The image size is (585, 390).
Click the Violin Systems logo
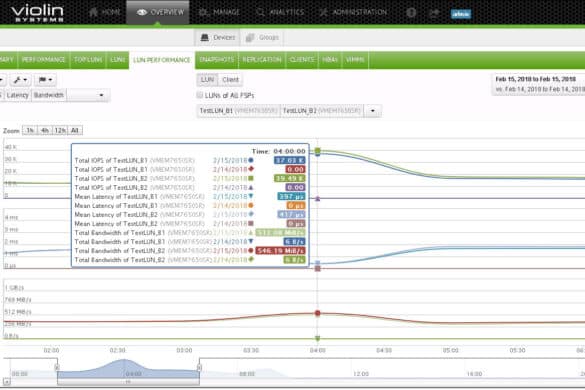37,13
